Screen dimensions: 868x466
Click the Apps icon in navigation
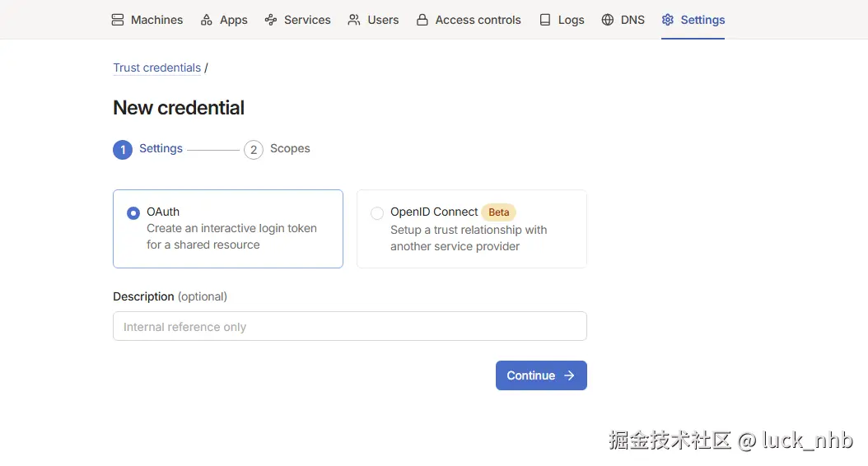[207, 20]
